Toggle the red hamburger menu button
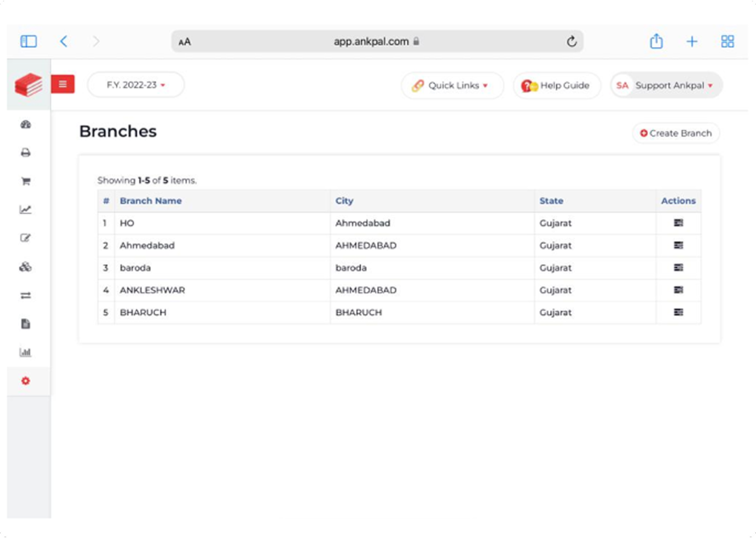 pyautogui.click(x=63, y=84)
